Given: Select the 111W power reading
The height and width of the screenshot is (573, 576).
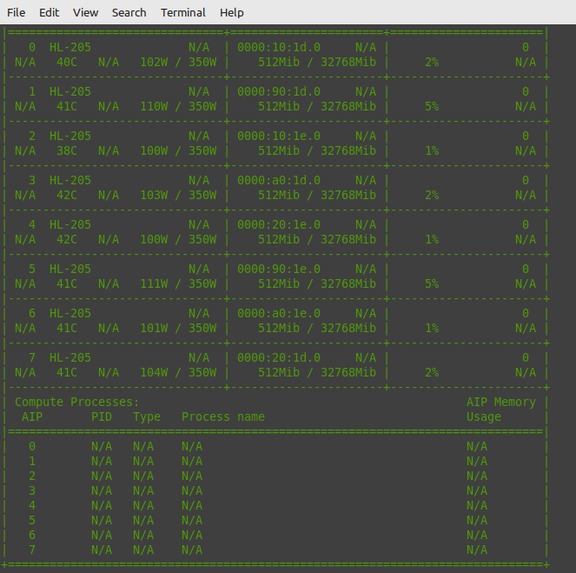Looking at the screenshot, I should click(x=154, y=284).
